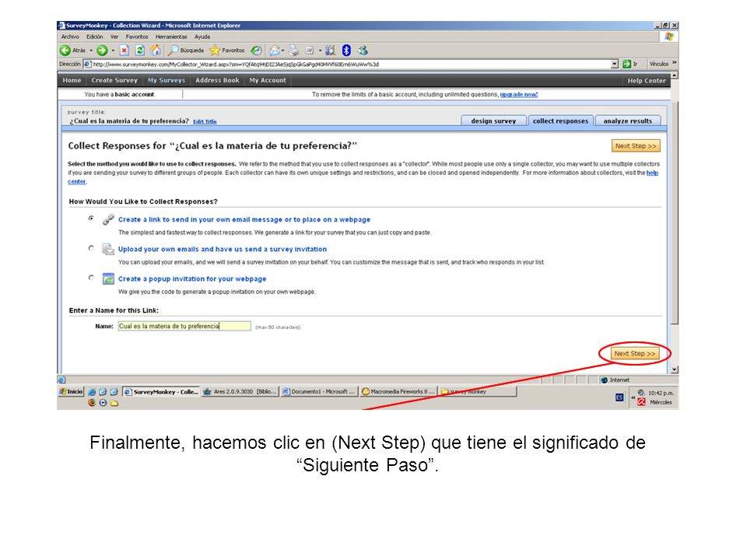747x560 pixels.
Task: Stop page loading with red X icon
Action: coord(124,51)
